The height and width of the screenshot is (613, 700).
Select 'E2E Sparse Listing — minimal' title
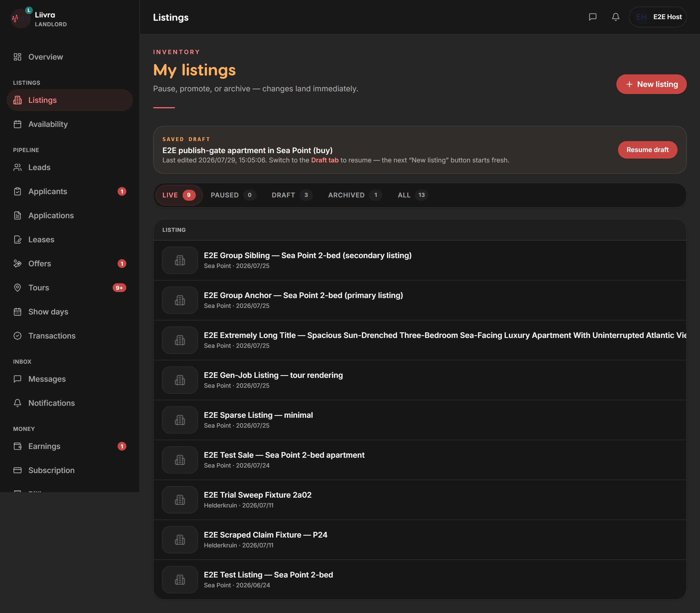click(258, 415)
